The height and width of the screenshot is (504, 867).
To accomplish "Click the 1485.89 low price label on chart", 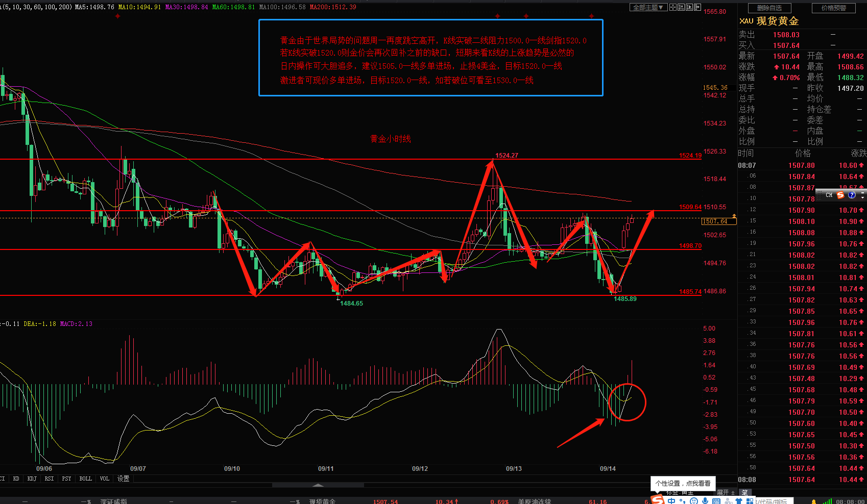I will click(x=625, y=298).
